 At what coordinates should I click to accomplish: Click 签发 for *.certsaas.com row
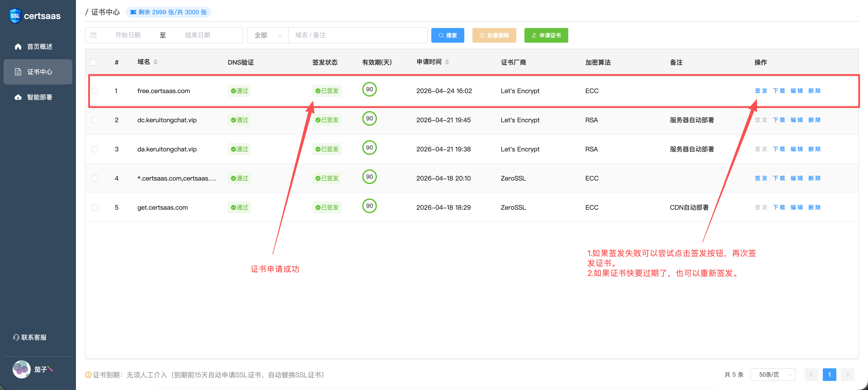click(761, 178)
